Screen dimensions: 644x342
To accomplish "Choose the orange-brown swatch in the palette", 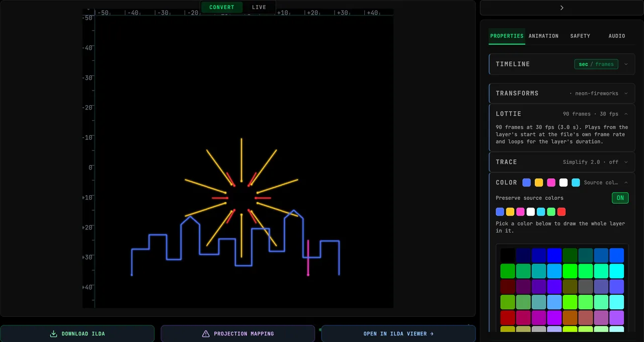I will pyautogui.click(x=570, y=318).
